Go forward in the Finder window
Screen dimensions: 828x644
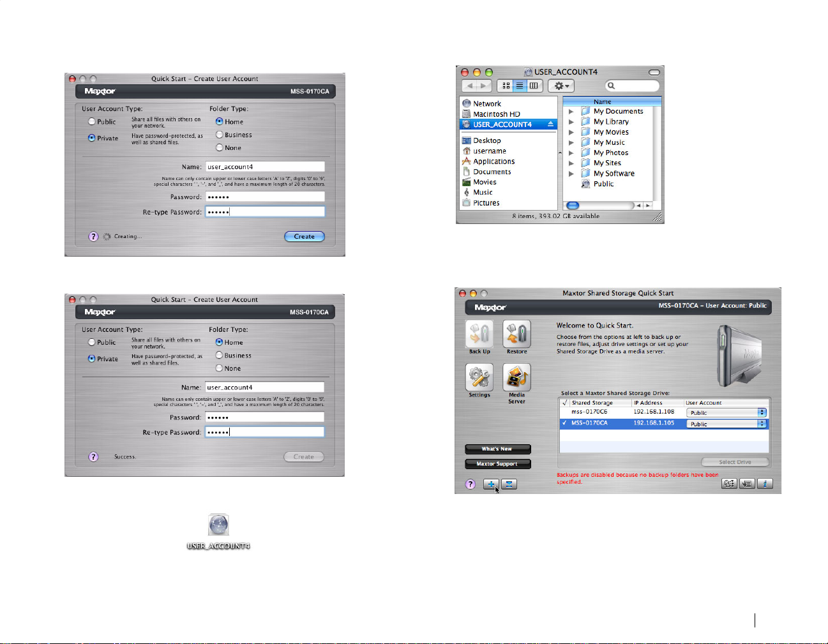click(485, 86)
